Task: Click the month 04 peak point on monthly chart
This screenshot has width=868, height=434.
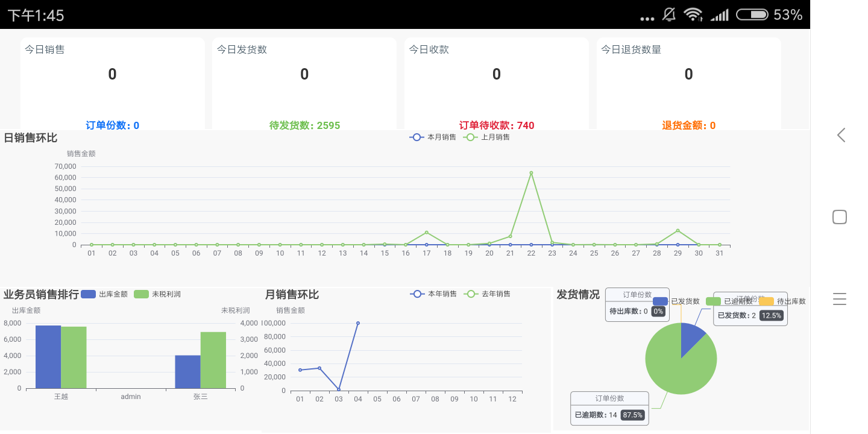Action: 358,323
